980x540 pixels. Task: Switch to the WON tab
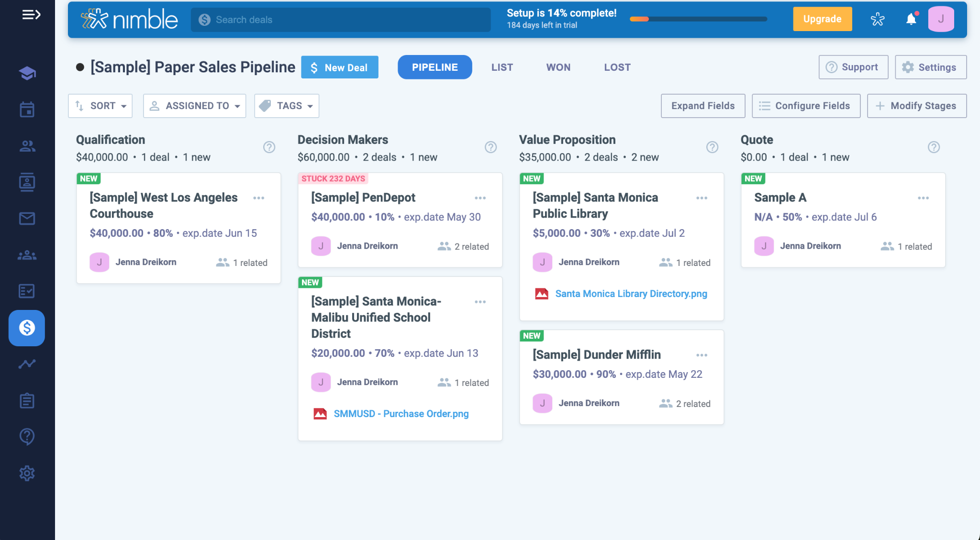(558, 67)
